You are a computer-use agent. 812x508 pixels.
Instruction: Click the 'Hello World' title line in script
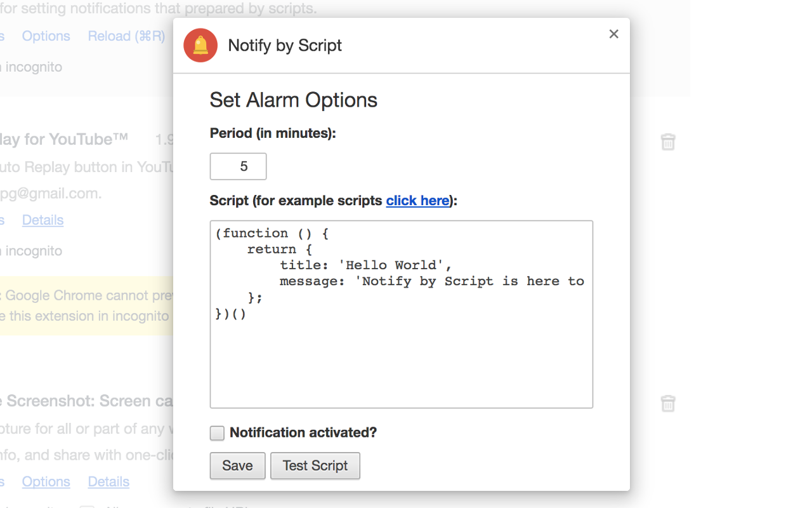coord(396,265)
